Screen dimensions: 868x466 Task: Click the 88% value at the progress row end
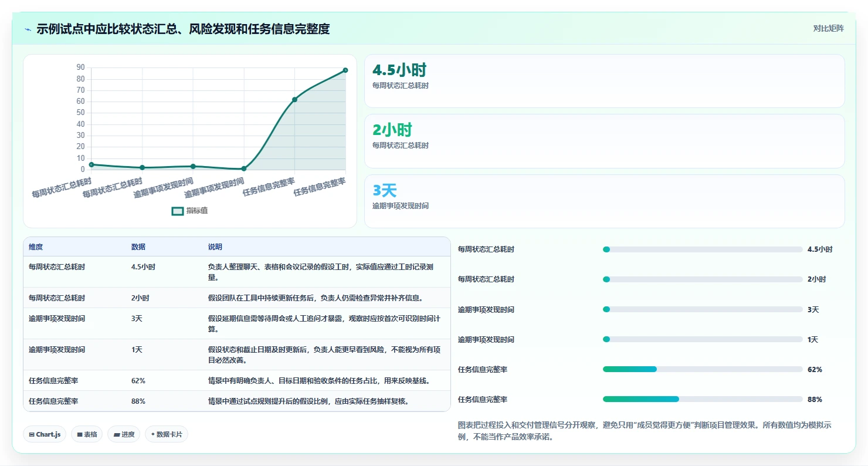tap(815, 399)
